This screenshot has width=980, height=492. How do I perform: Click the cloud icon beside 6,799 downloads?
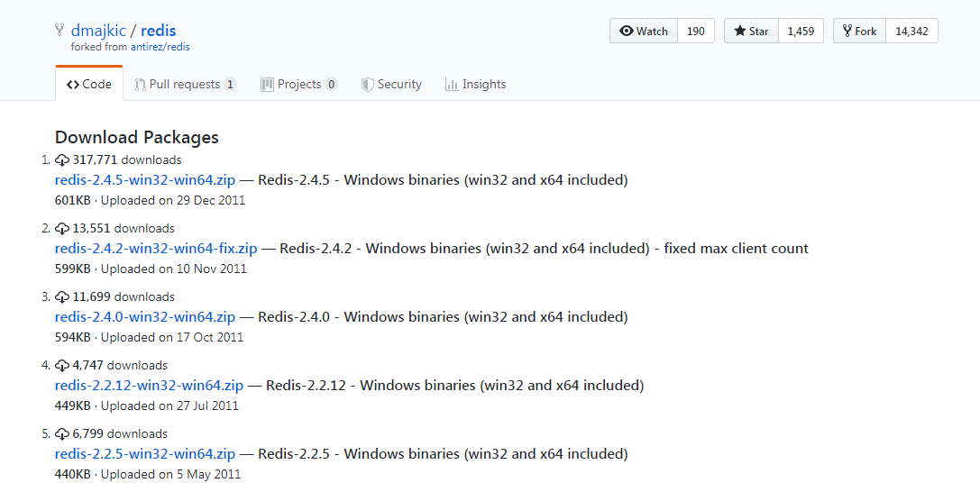point(62,434)
